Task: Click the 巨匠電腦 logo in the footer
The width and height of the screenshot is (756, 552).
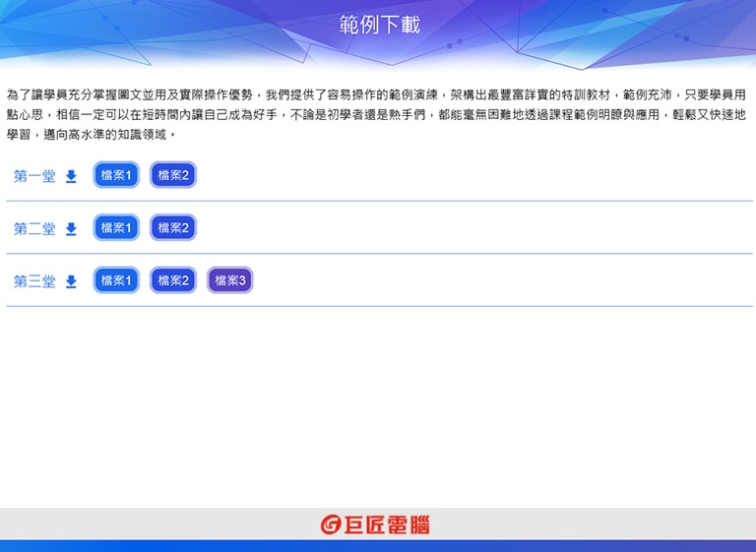Action: point(375,524)
